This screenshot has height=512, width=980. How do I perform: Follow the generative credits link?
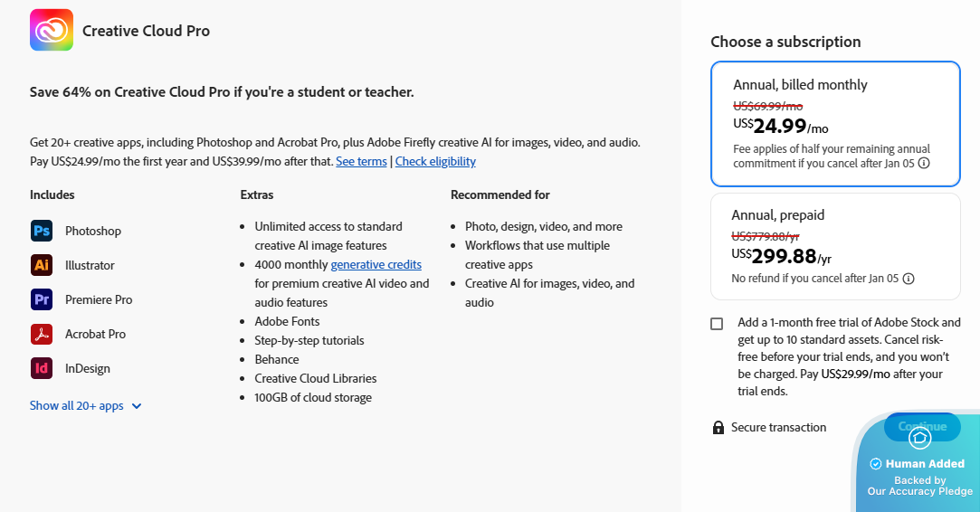376,265
